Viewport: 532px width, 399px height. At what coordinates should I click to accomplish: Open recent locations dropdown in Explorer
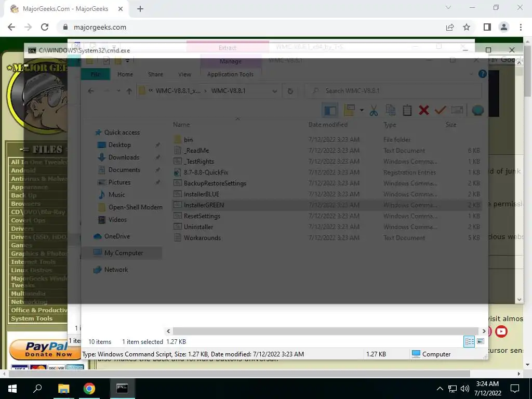[x=118, y=91]
